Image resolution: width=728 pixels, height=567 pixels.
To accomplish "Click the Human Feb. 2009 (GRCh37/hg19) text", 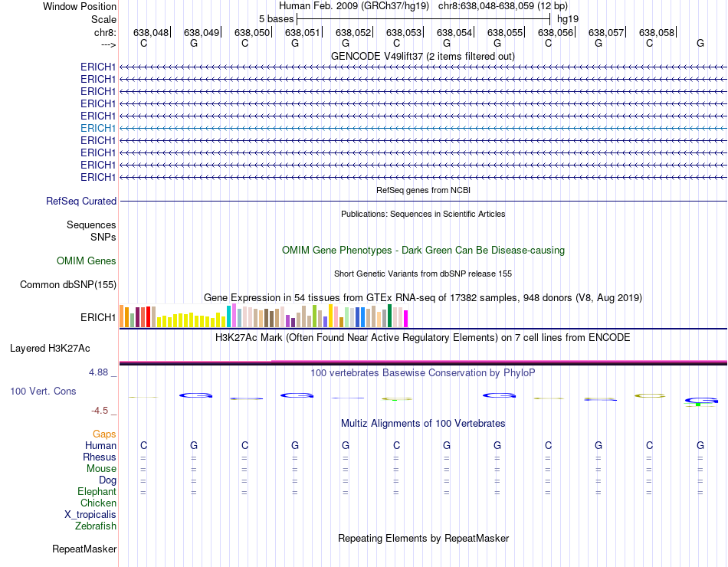I will pyautogui.click(x=355, y=6).
